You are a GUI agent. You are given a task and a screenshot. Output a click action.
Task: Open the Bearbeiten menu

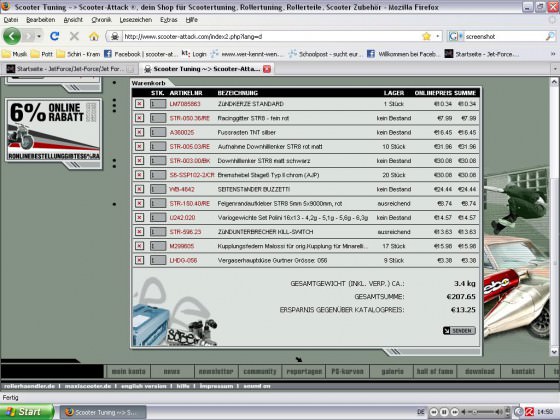pos(41,20)
